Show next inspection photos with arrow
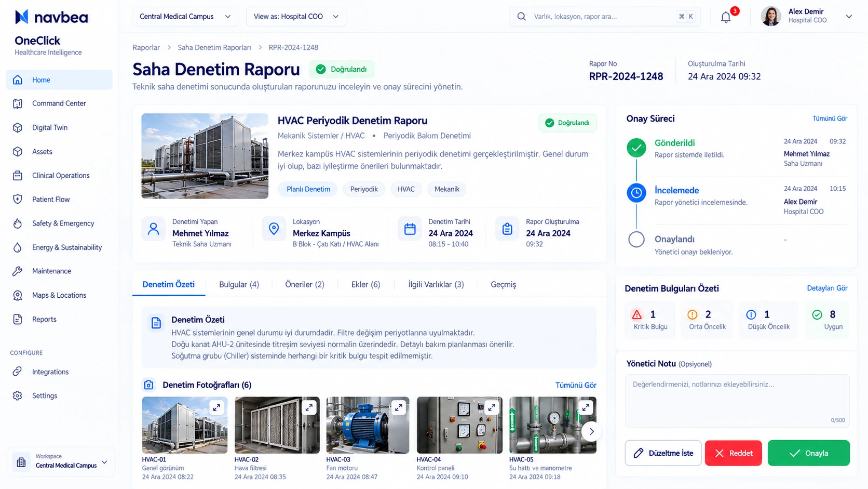 tap(591, 431)
